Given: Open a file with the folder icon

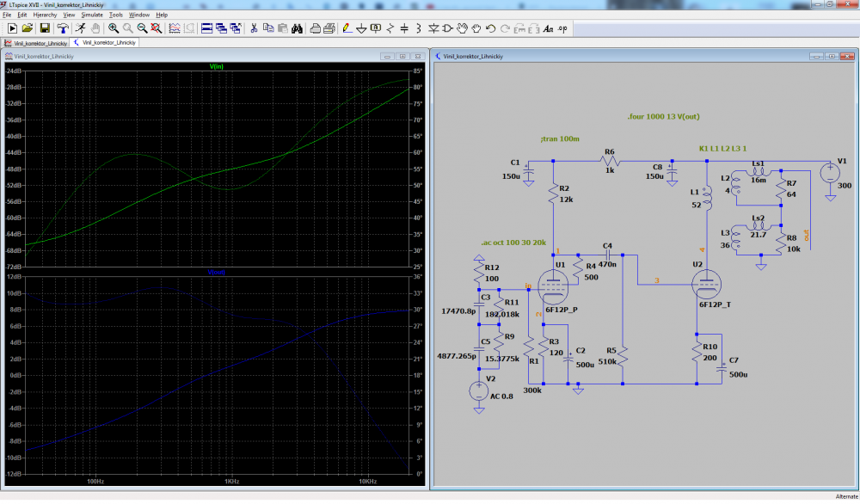Looking at the screenshot, I should click(x=28, y=28).
